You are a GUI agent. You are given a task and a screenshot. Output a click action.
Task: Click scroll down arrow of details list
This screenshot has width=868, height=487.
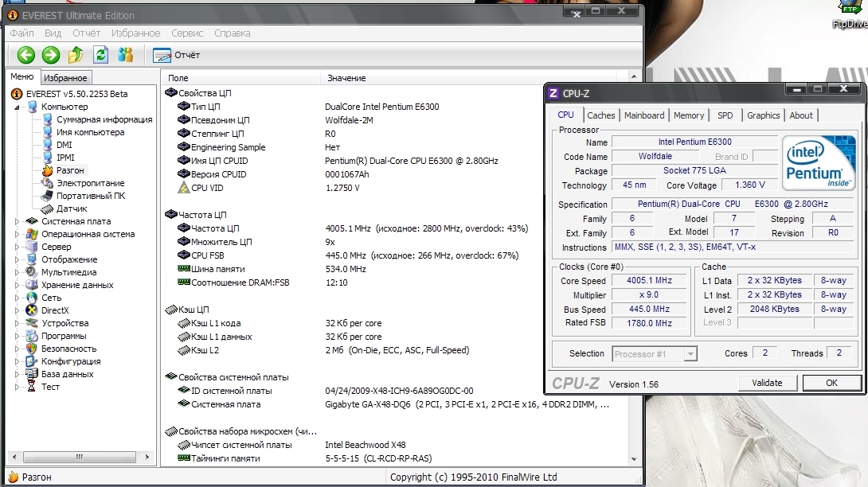tap(634, 459)
